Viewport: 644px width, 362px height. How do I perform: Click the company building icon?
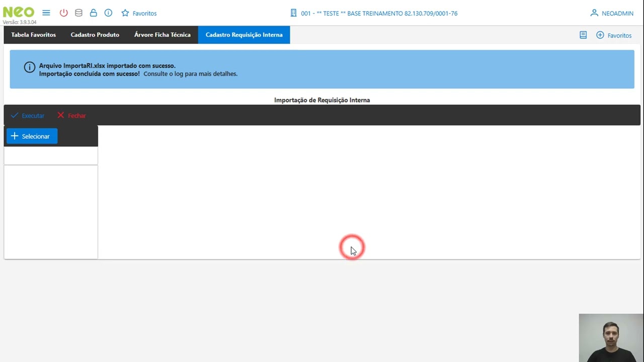pos(294,13)
